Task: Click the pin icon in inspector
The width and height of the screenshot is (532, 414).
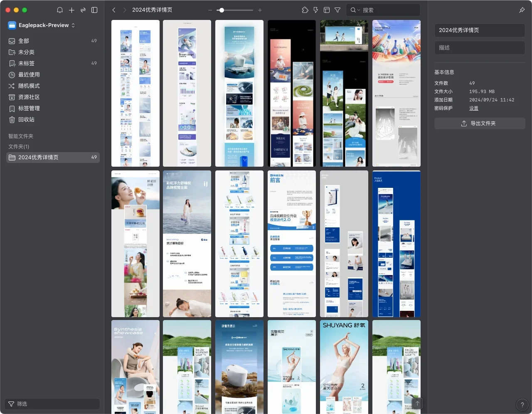Action: 522,10
